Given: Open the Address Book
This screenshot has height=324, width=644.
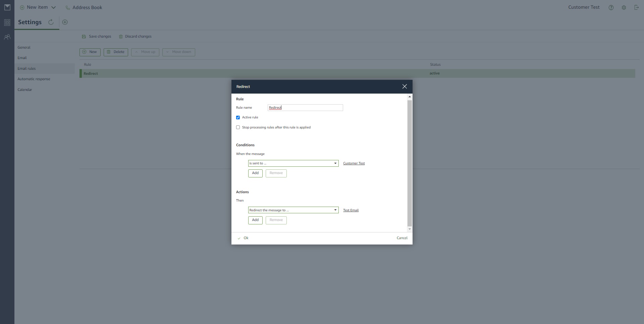Looking at the screenshot, I should [84, 7].
